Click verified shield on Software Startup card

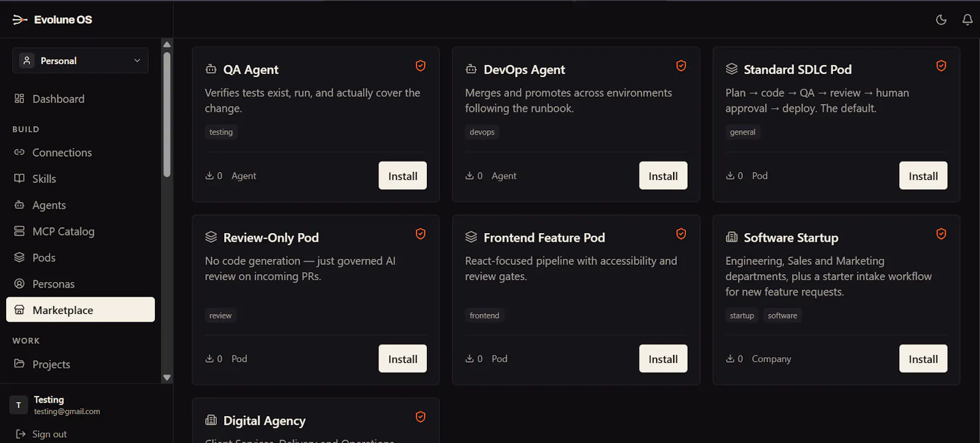tap(941, 234)
